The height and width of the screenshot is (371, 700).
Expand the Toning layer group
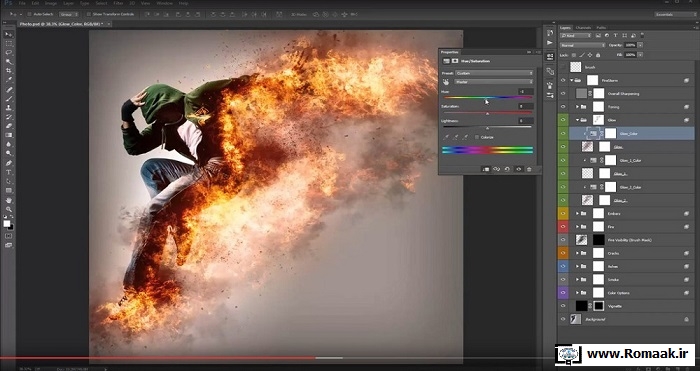[577, 107]
